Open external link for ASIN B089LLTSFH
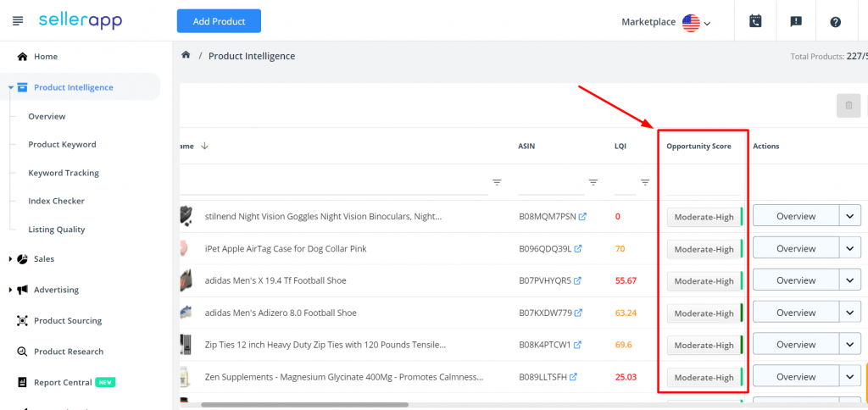868x410 pixels. point(573,377)
